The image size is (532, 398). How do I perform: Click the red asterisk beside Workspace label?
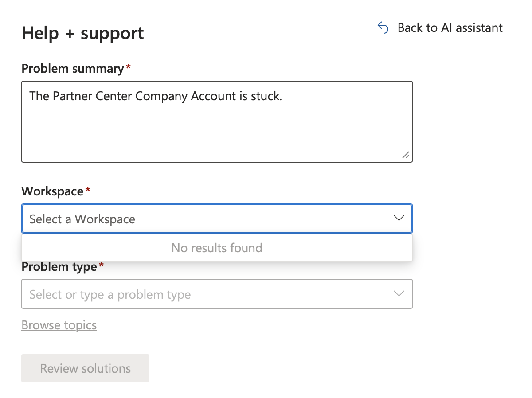coord(88,190)
